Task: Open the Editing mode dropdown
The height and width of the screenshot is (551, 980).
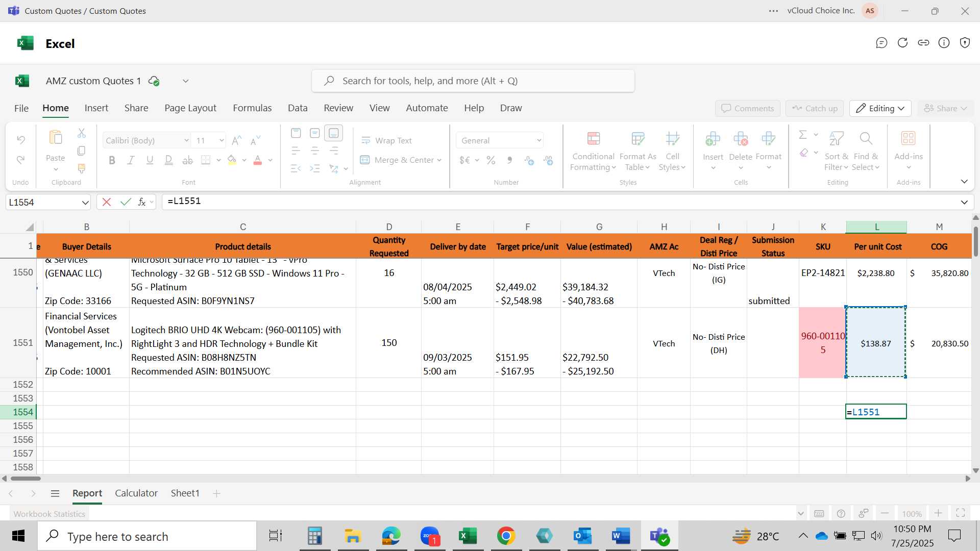Action: (x=880, y=108)
